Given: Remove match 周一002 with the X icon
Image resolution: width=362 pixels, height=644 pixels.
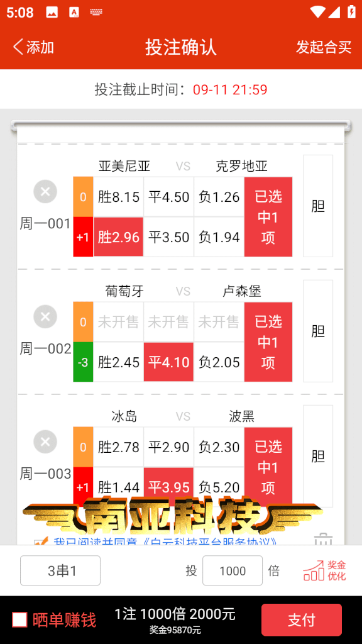Looking at the screenshot, I should click(45, 317).
